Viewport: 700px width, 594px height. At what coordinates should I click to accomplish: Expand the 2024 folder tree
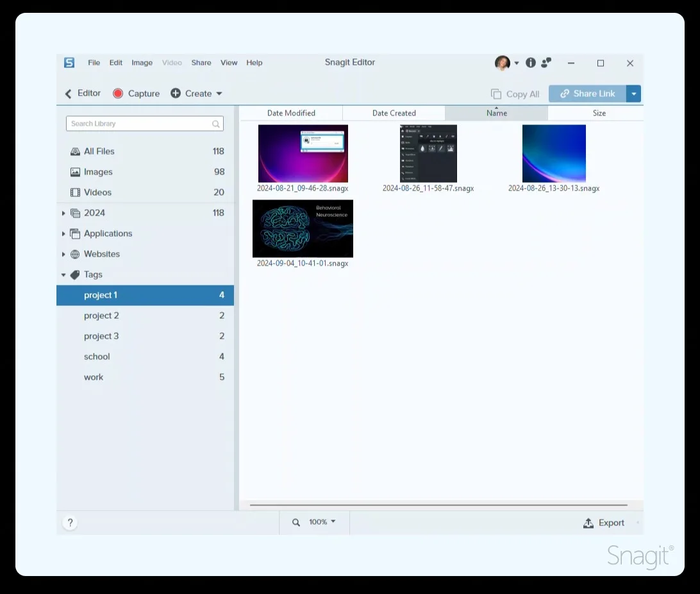(63, 213)
